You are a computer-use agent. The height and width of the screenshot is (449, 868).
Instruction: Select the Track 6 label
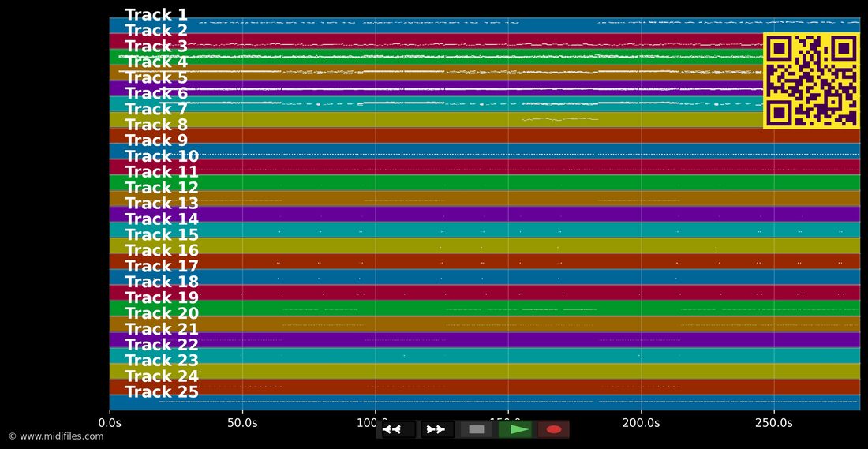click(156, 94)
